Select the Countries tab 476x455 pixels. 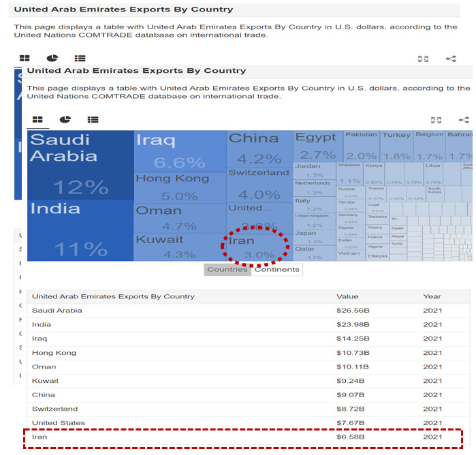coord(227,270)
